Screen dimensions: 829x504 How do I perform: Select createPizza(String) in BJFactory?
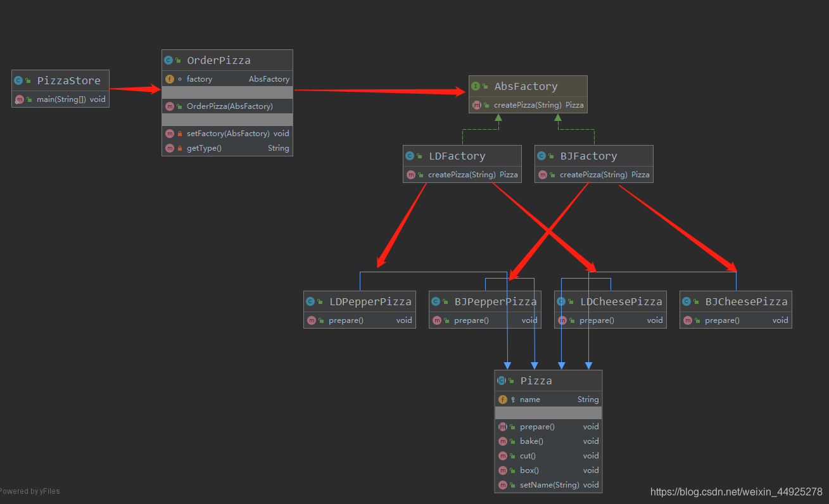[594, 175]
